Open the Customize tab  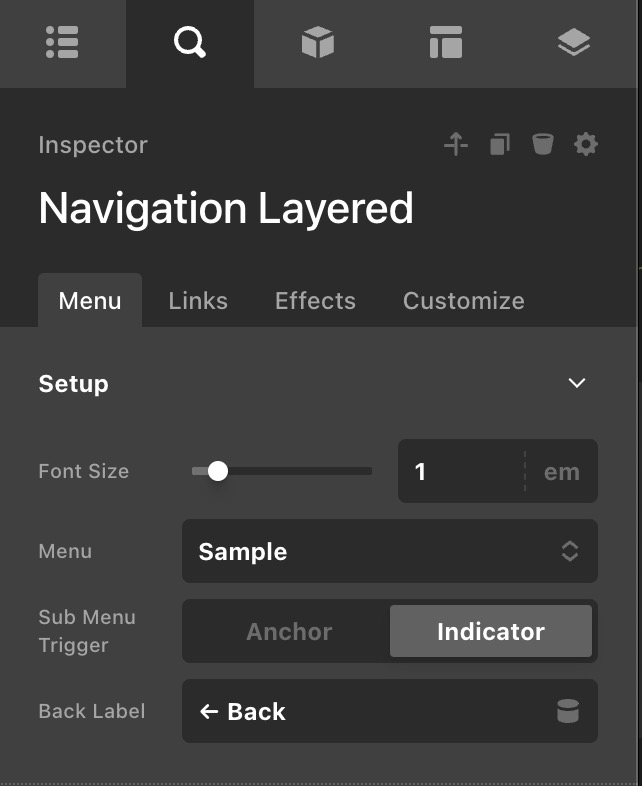(x=464, y=301)
